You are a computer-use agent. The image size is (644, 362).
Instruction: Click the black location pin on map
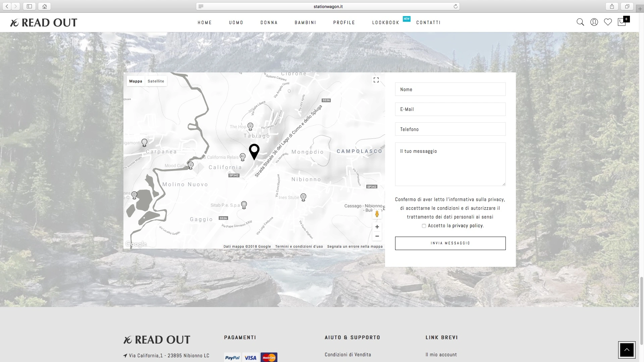254,152
